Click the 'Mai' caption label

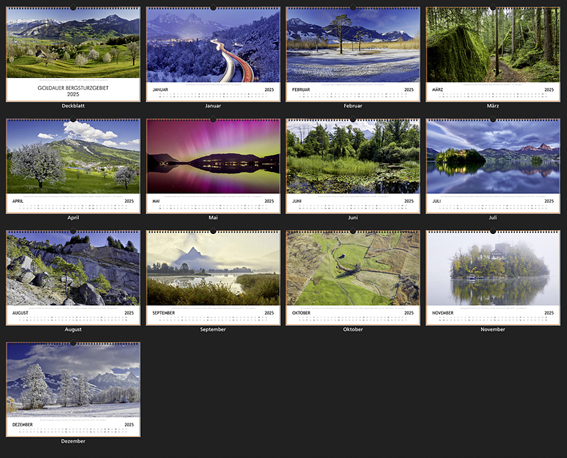(x=213, y=218)
